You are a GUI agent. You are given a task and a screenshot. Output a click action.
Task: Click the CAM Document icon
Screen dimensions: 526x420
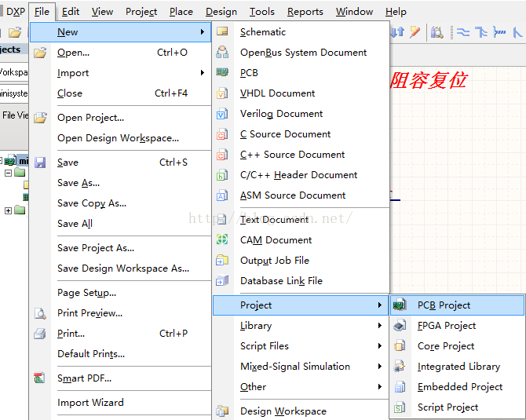(x=222, y=239)
